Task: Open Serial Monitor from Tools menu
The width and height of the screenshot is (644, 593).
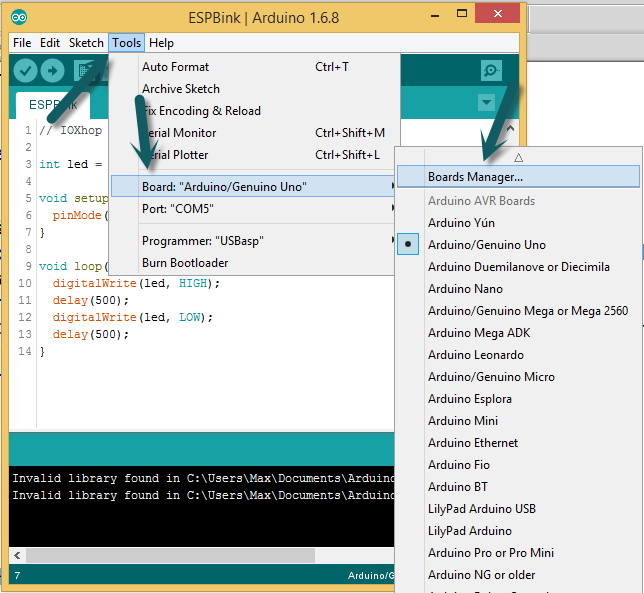Action: 255,133
